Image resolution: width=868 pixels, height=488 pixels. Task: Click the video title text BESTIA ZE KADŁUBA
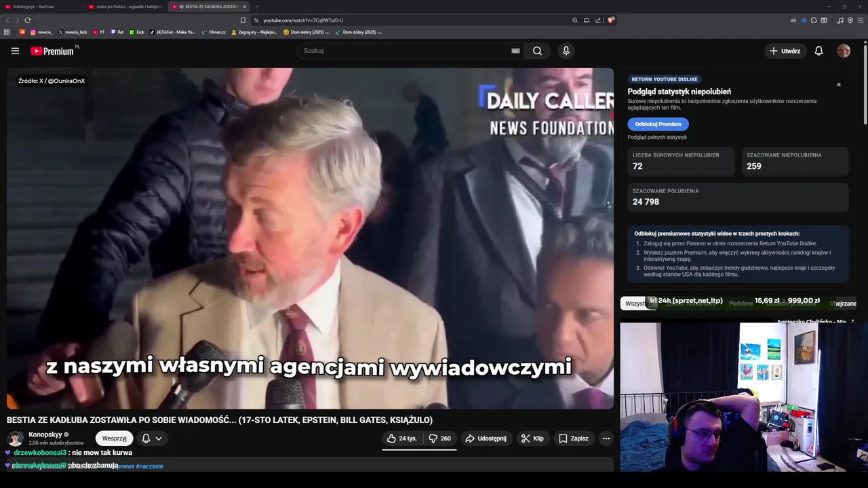click(220, 420)
